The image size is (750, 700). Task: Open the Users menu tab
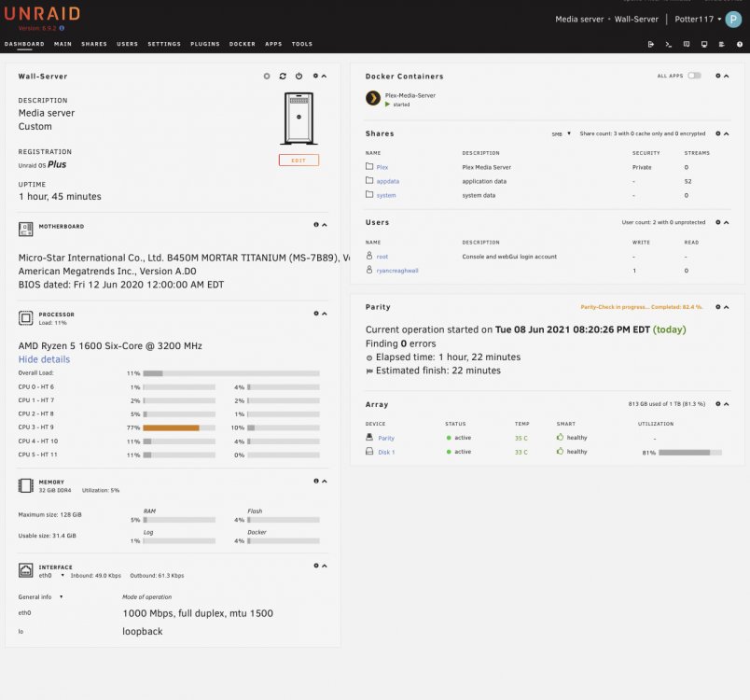tap(127, 44)
